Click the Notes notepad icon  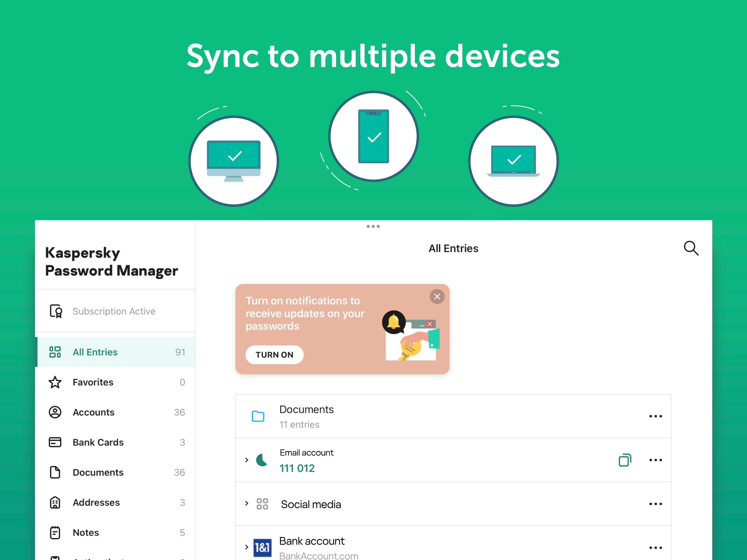click(x=55, y=532)
